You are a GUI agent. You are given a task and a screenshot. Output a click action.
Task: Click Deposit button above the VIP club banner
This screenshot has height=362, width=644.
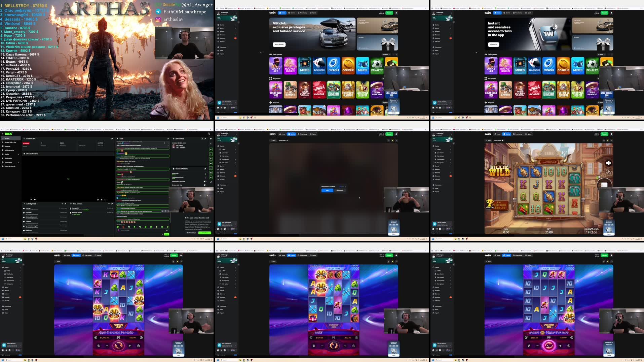(x=389, y=13)
